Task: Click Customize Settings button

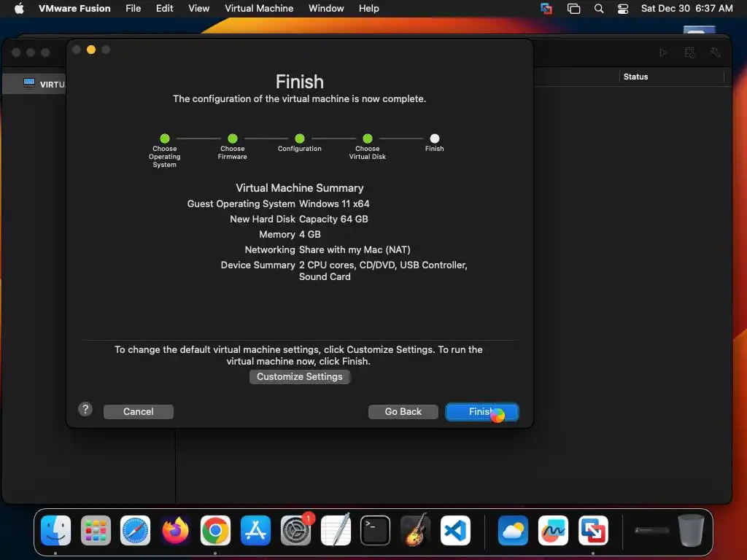Action: (x=300, y=377)
